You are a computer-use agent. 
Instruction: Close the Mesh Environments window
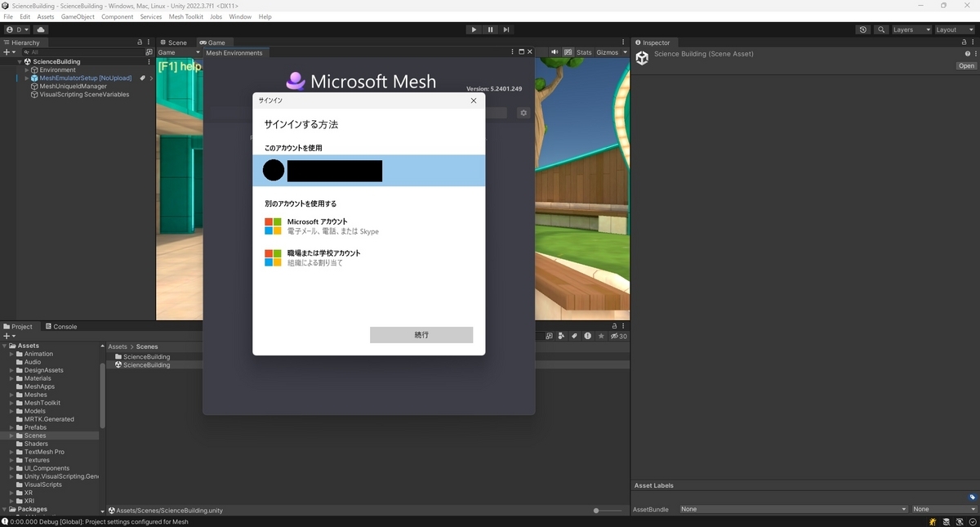point(530,52)
